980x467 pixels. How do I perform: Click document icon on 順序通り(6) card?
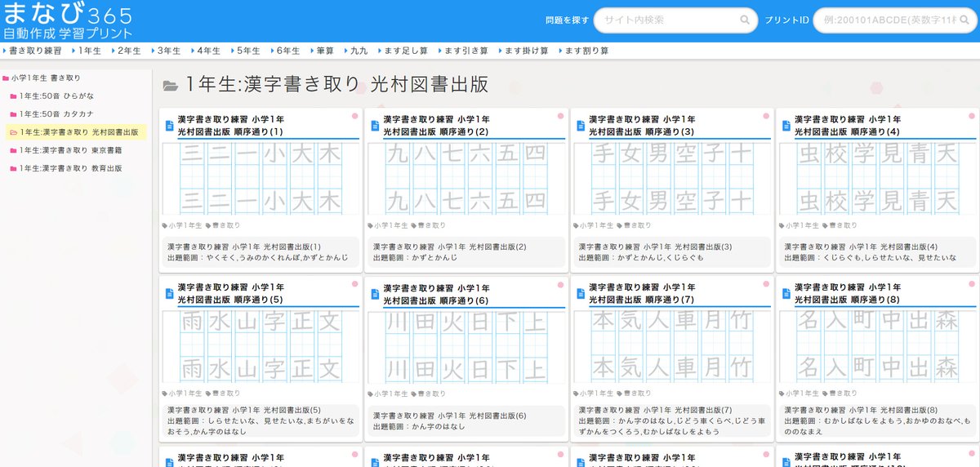[x=376, y=293]
